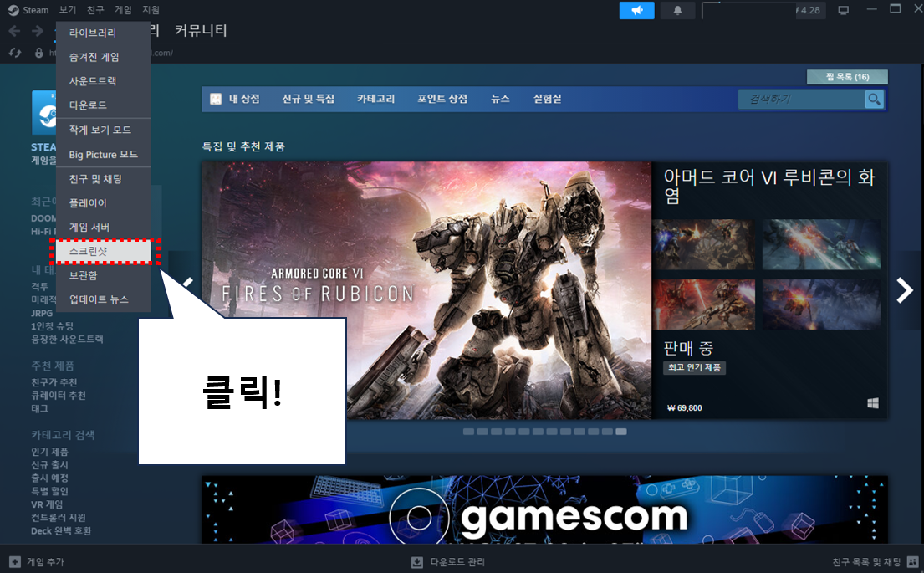
Task: Open the 친구 menu in menu bar
Action: click(94, 10)
